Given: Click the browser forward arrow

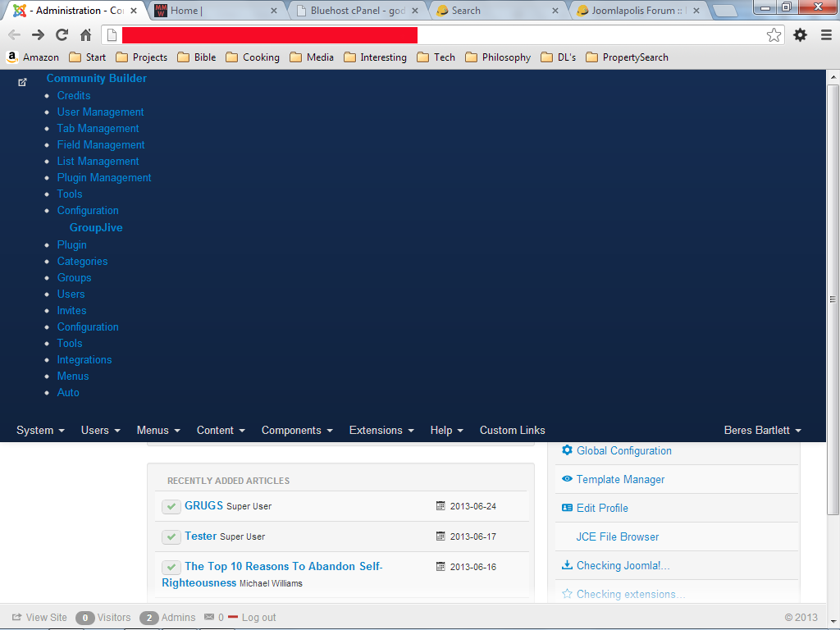Looking at the screenshot, I should (x=38, y=35).
